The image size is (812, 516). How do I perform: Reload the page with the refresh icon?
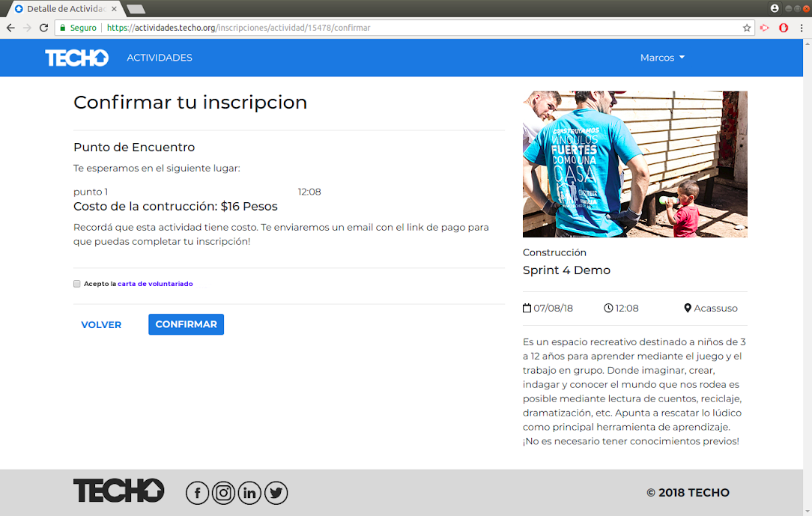pos(44,28)
